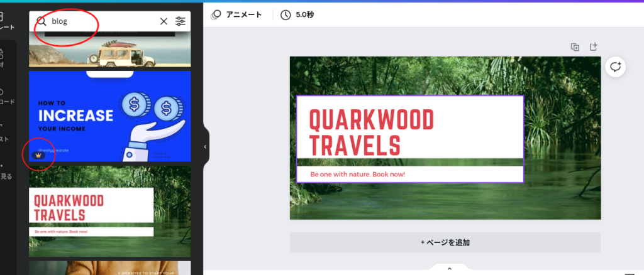Click the 5.0秒 duration clock button
644x275 pixels.
point(297,14)
